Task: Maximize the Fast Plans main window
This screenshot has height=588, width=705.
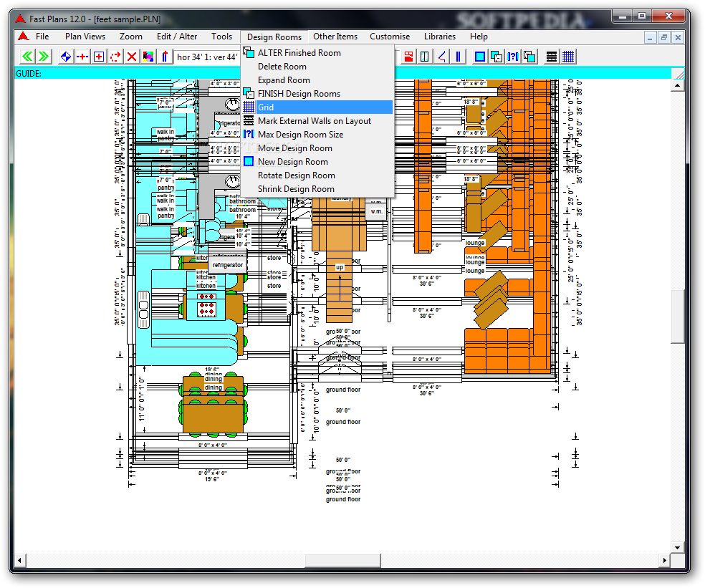Action: [642, 16]
